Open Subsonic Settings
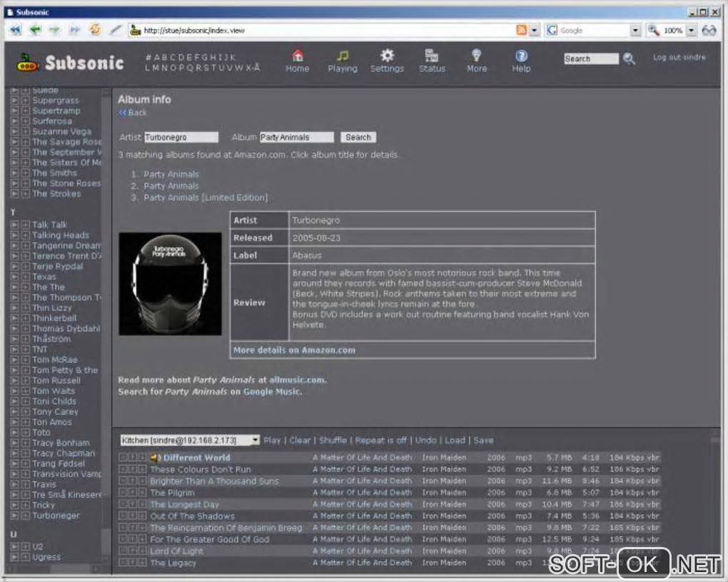The image size is (728, 582). [387, 61]
